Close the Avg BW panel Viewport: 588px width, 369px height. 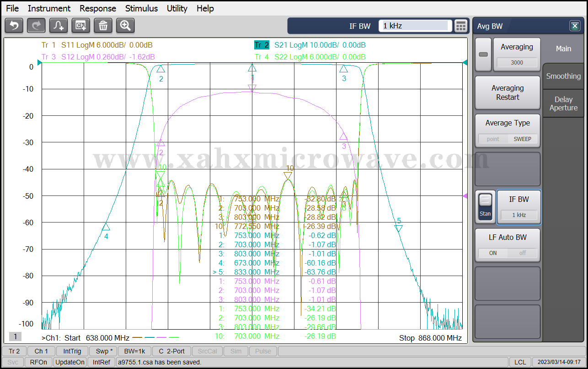tap(575, 26)
